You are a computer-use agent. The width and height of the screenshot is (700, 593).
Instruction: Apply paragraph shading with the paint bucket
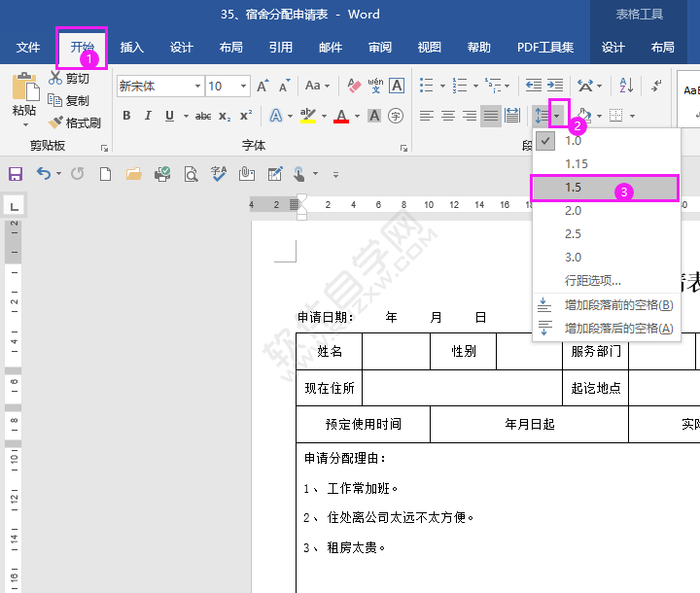(584, 116)
